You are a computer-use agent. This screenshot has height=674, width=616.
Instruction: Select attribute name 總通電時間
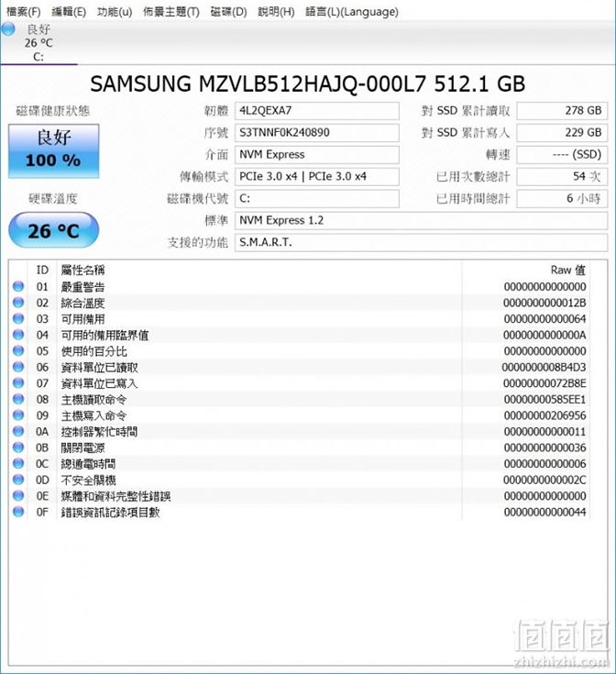tap(89, 464)
